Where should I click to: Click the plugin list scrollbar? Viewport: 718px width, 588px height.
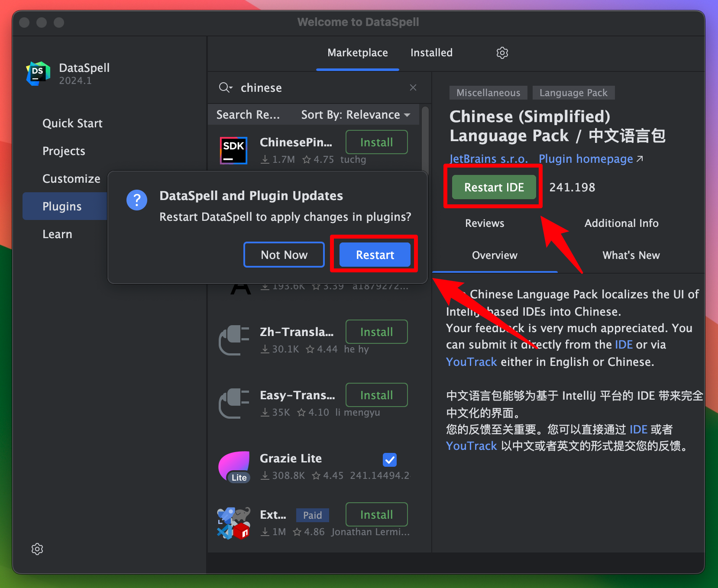[x=425, y=139]
